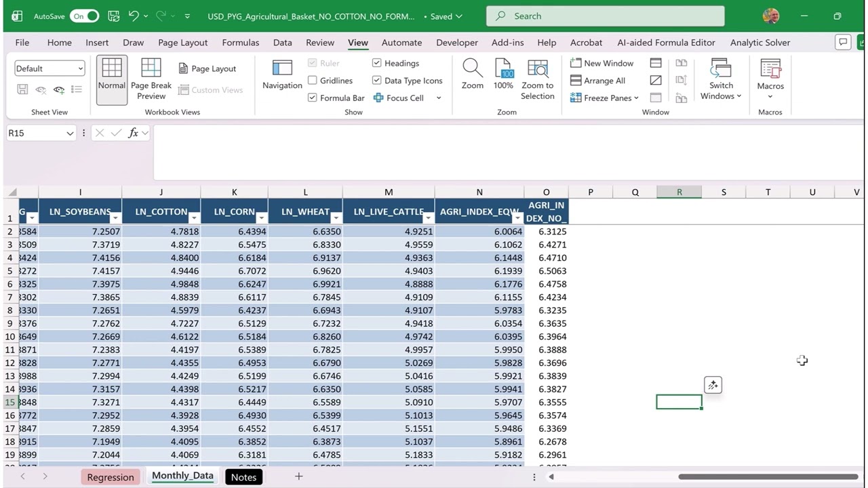Image resolution: width=868 pixels, height=488 pixels.
Task: Enable the Gridlines checkbox
Action: [x=313, y=81]
